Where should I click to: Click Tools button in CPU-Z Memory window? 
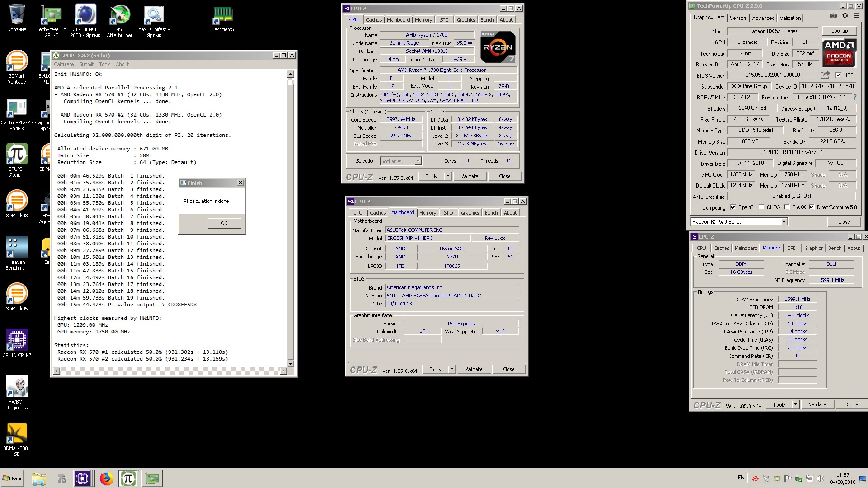click(779, 404)
